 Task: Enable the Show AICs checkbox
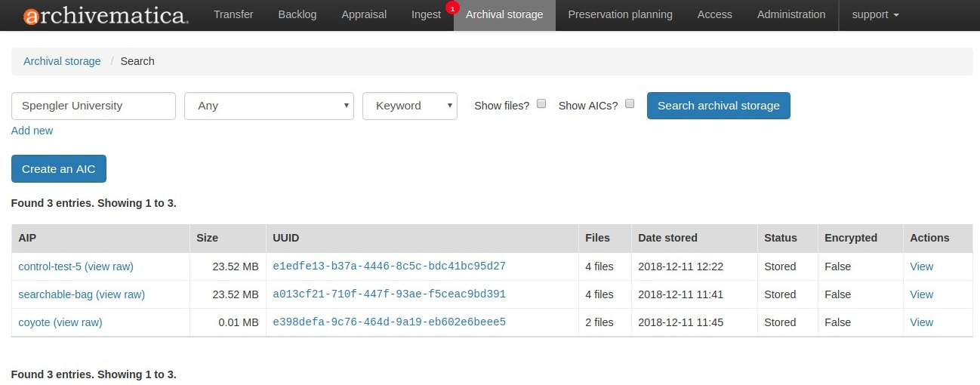630,104
